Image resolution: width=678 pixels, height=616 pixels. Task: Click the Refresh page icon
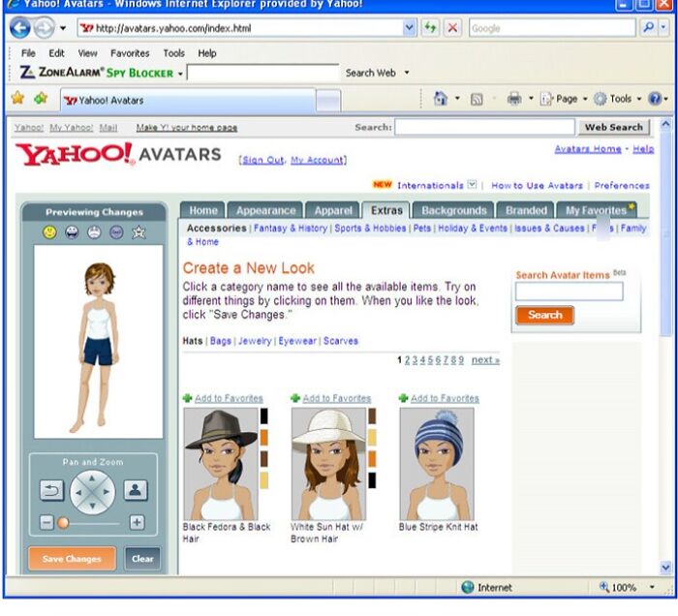point(430,28)
